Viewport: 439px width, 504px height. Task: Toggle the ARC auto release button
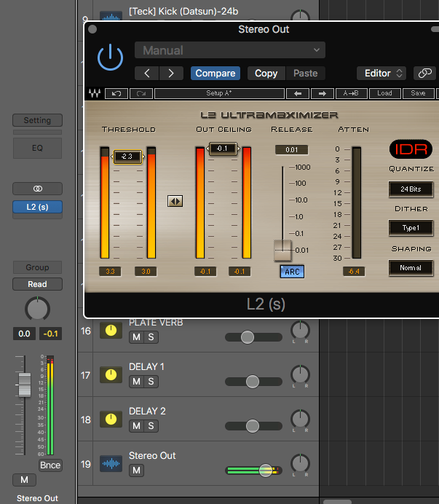point(292,272)
